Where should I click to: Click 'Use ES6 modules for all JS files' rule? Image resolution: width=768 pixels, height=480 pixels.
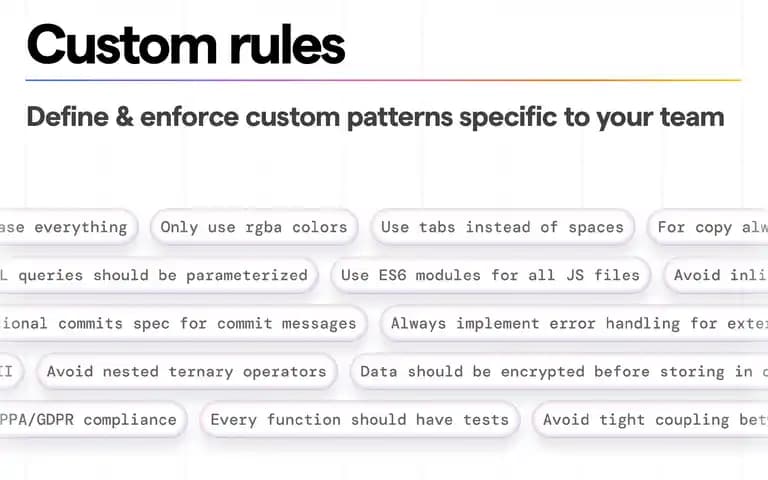pyautogui.click(x=490, y=275)
